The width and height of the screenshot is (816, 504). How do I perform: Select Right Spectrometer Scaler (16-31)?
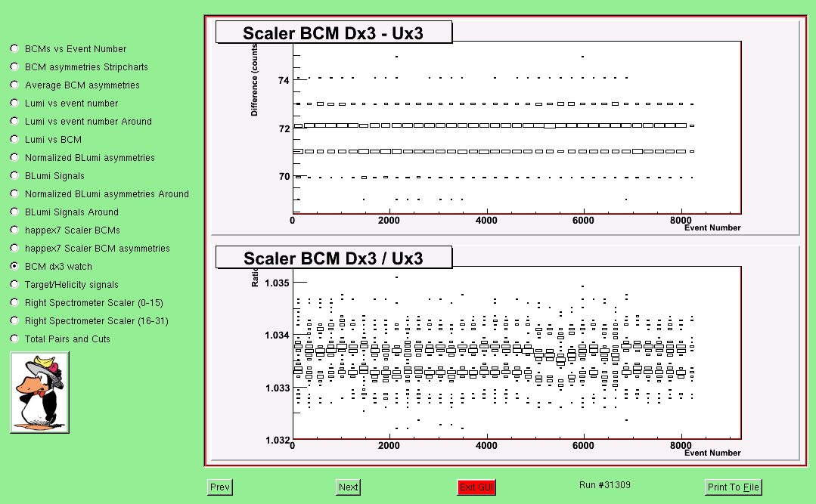(89, 321)
